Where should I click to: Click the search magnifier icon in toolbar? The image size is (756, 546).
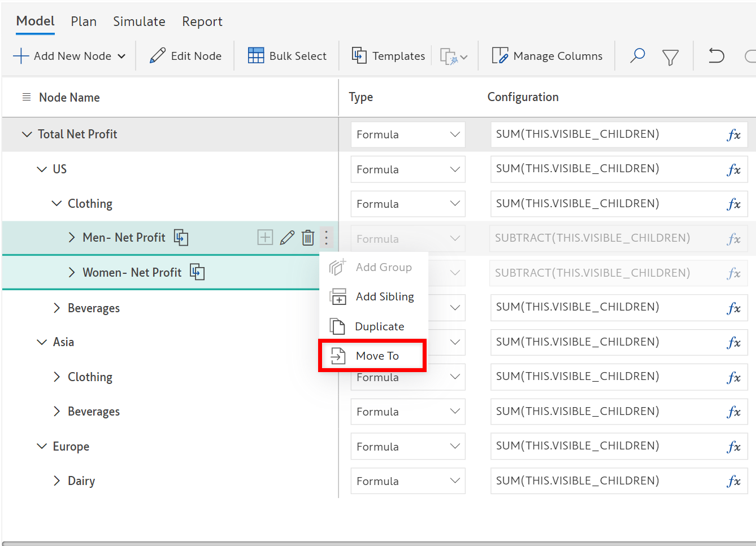[x=637, y=56]
